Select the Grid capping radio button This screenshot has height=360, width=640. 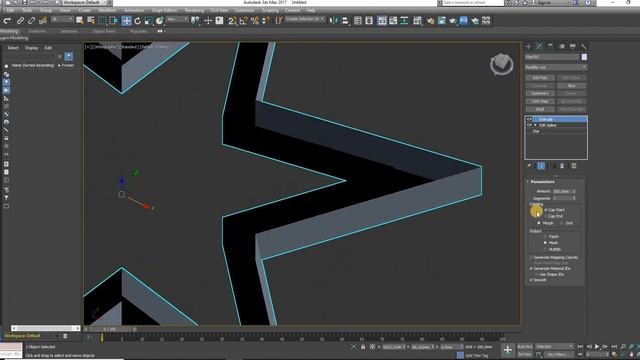coord(562,223)
